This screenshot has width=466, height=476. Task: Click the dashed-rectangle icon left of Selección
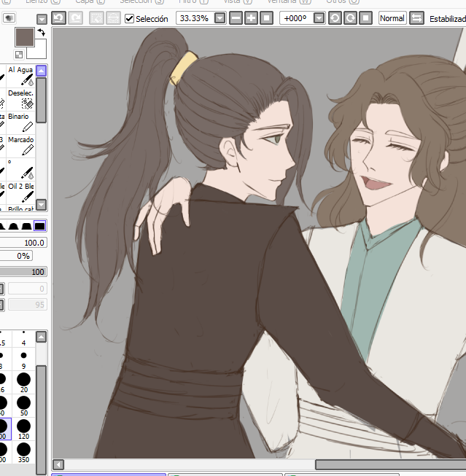click(x=113, y=18)
